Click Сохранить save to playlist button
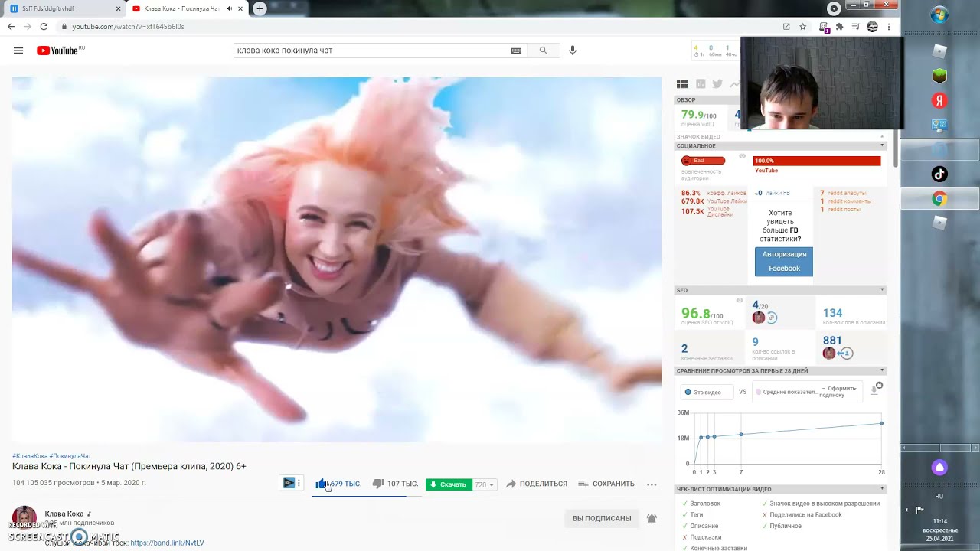The width and height of the screenshot is (980, 551). pyautogui.click(x=606, y=484)
